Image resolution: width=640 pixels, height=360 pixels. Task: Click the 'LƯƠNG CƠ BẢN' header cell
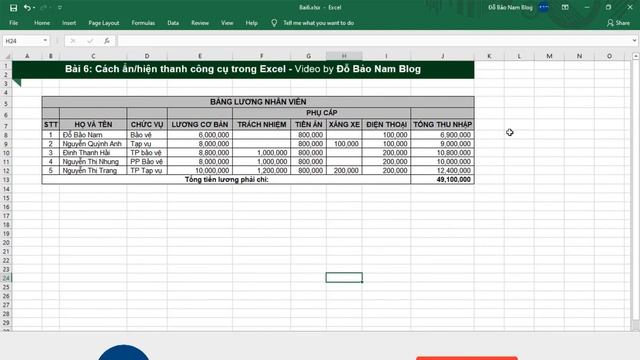click(200, 124)
